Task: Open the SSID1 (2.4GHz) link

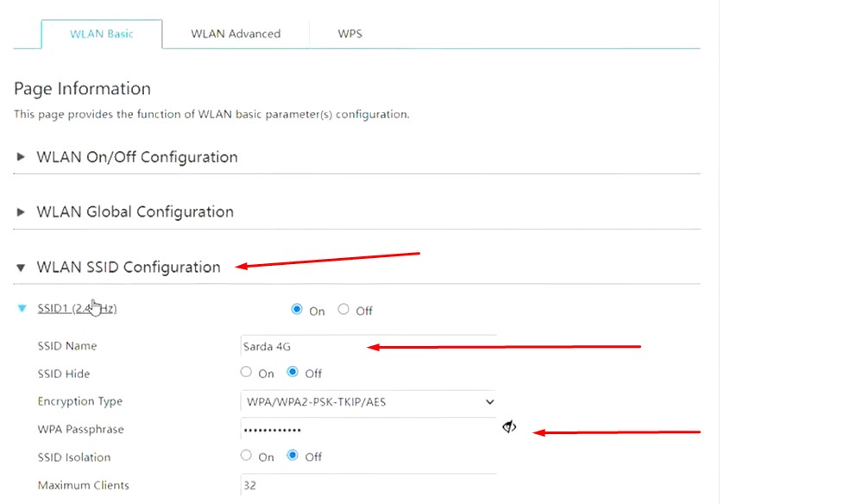Action: pyautogui.click(x=77, y=308)
